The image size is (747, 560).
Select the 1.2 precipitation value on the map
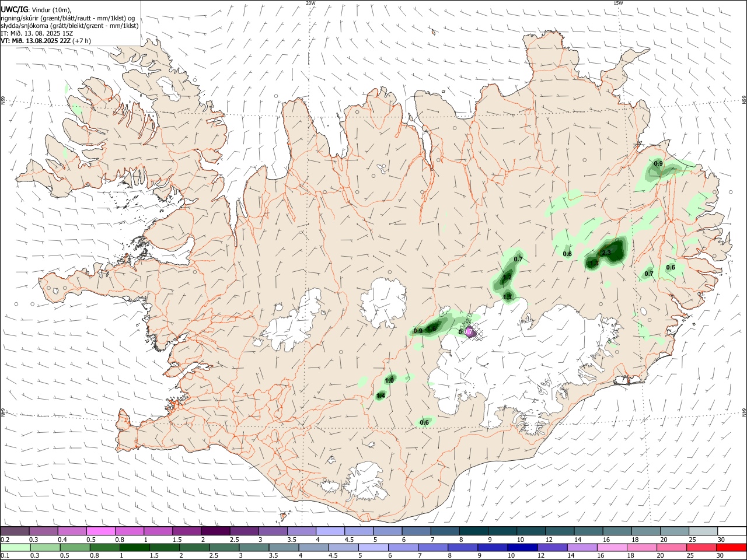tap(507, 277)
